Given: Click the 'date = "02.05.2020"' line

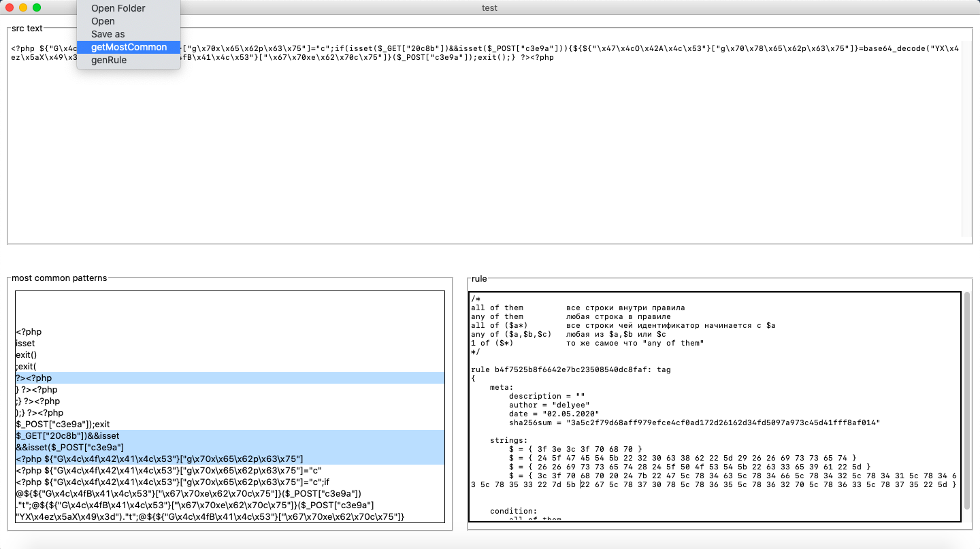Looking at the screenshot, I should tap(553, 414).
